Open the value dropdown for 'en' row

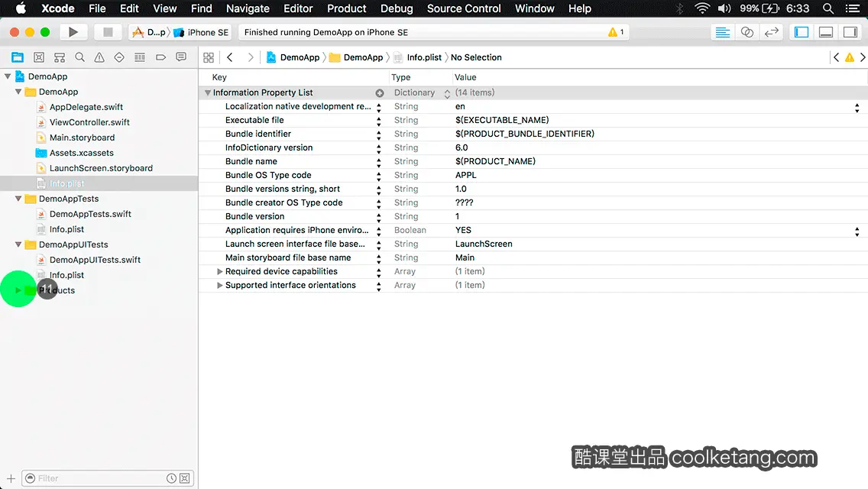point(857,108)
